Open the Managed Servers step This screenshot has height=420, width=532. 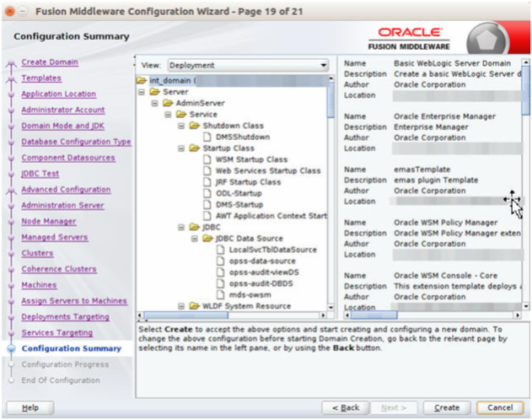point(55,237)
